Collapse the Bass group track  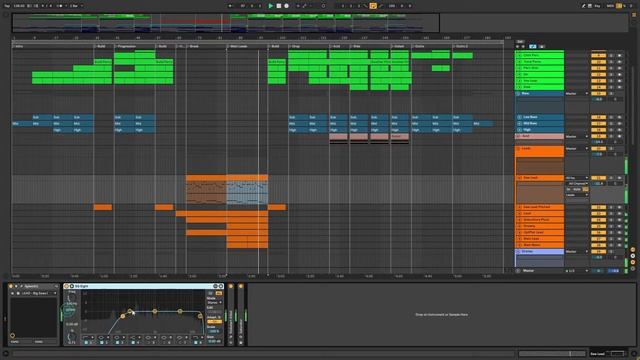coord(518,93)
